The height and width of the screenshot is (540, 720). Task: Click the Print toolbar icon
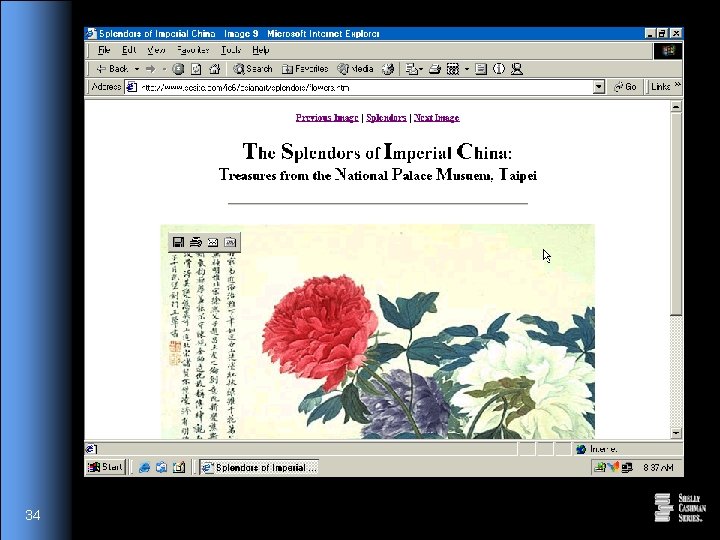435,69
